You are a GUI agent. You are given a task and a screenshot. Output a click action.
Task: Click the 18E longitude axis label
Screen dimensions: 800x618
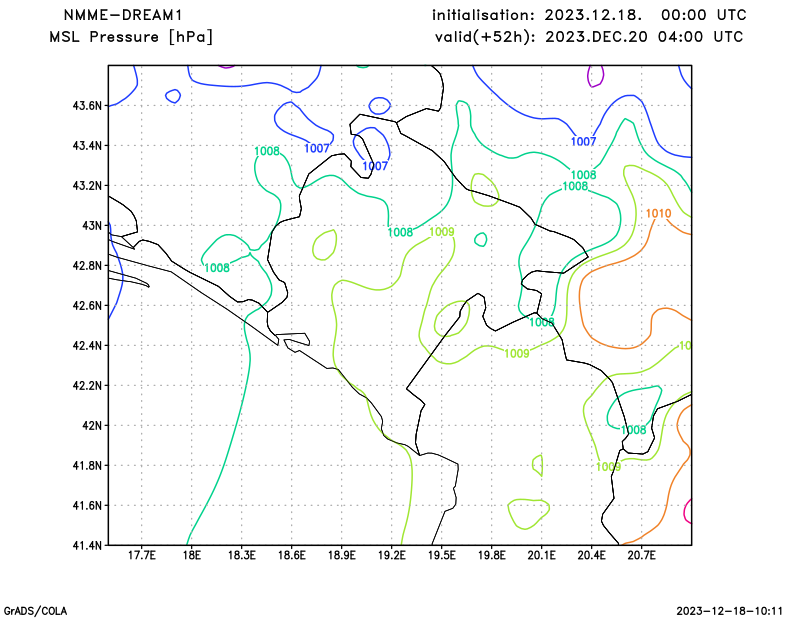(x=191, y=555)
